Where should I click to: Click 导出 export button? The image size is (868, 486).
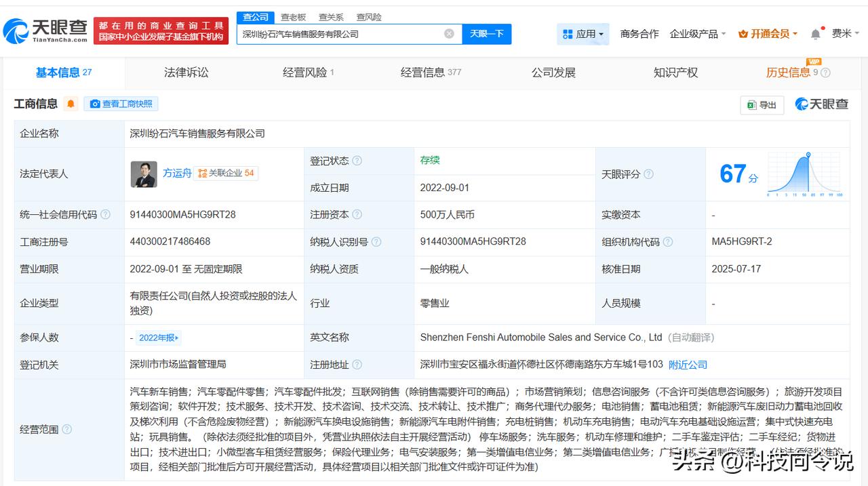pyautogui.click(x=762, y=104)
